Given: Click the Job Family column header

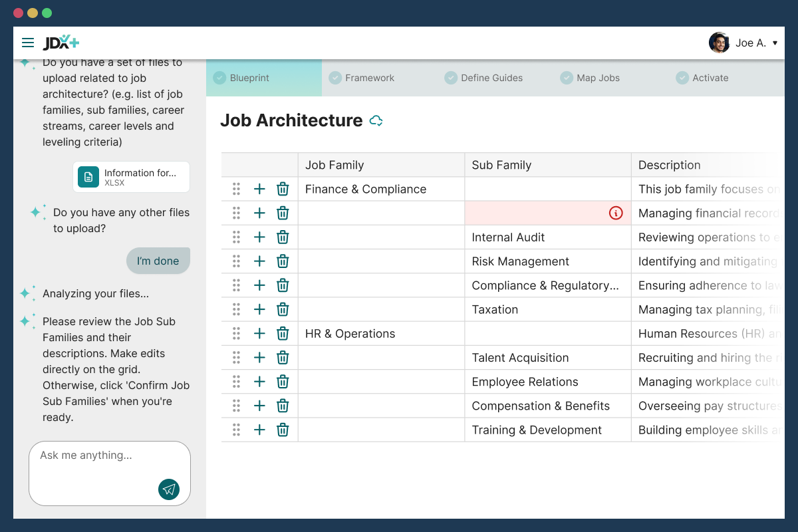Looking at the screenshot, I should (381, 165).
